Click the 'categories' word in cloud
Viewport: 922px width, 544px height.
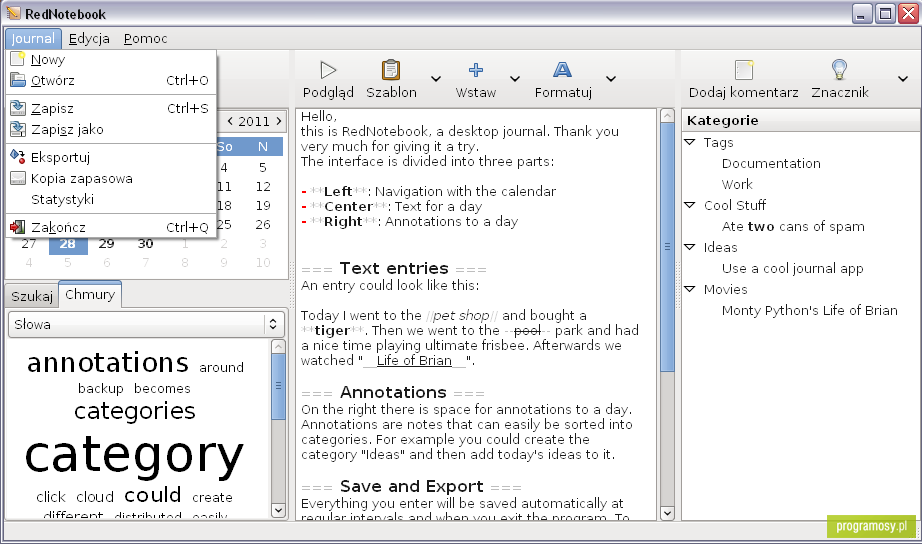[x=135, y=410]
